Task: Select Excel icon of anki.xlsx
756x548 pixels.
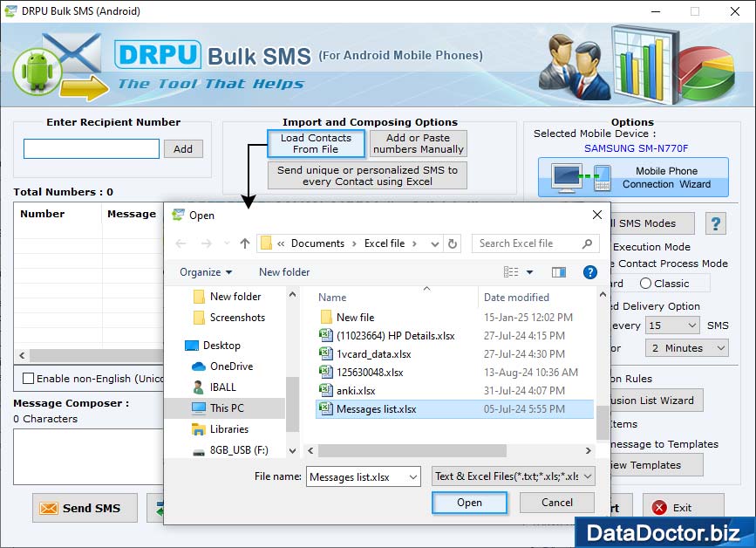Action: point(326,390)
